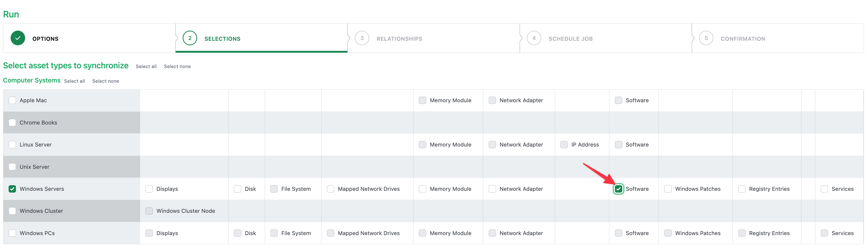Check Registry Entries for Windows Servers
The image size is (868, 249).
pos(742,189)
